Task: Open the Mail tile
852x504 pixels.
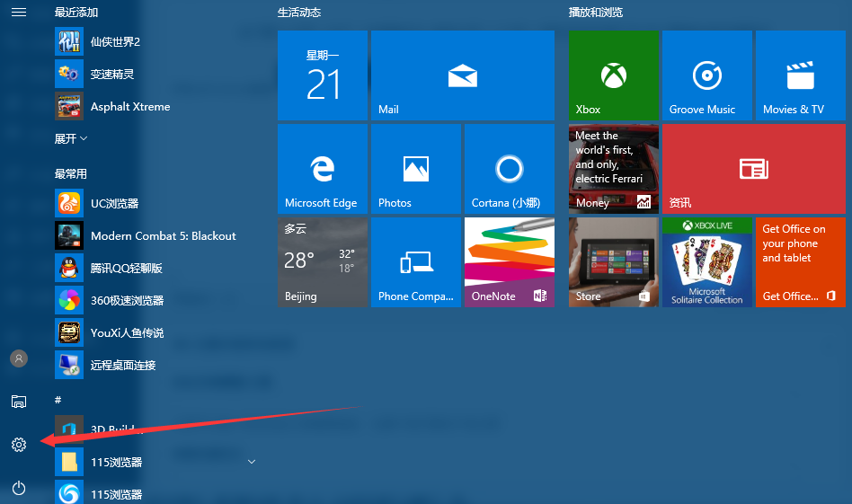Action: click(463, 75)
